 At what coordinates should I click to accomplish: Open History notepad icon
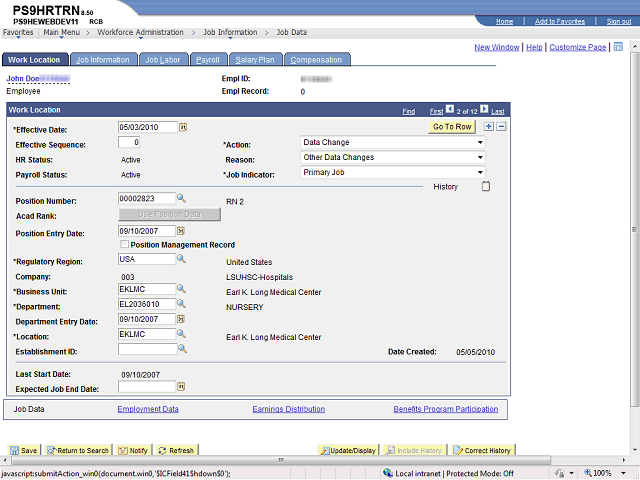(x=486, y=187)
